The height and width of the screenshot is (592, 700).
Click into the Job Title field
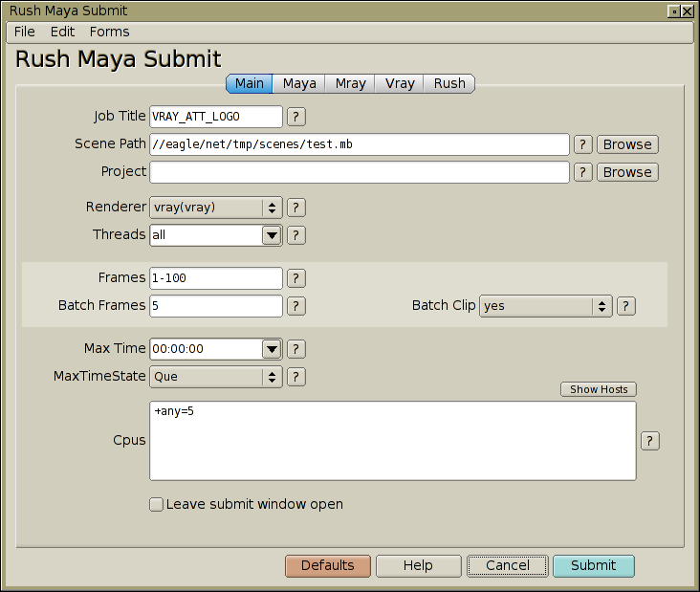215,117
